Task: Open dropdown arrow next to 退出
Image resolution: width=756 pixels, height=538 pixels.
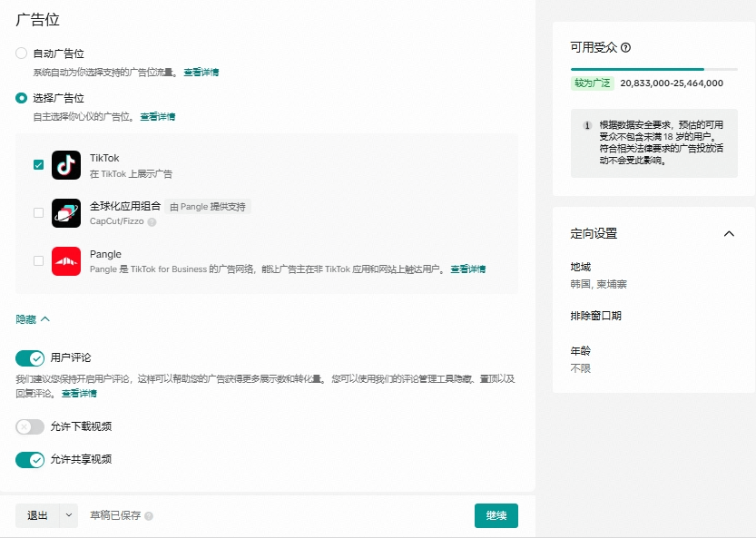Action: [x=69, y=515]
